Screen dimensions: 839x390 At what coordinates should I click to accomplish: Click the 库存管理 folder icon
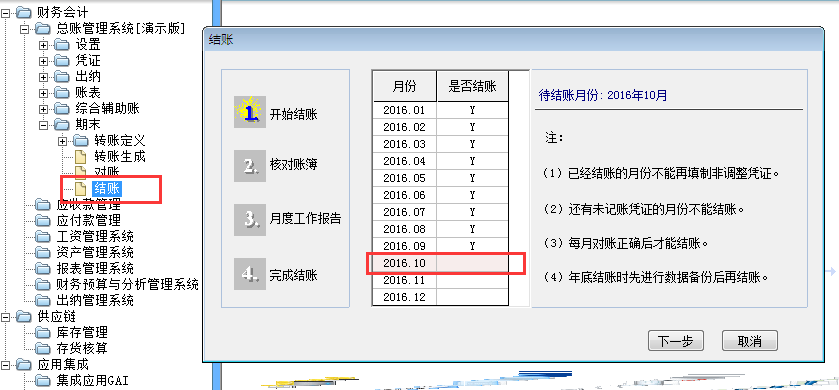pyautogui.click(x=43, y=332)
